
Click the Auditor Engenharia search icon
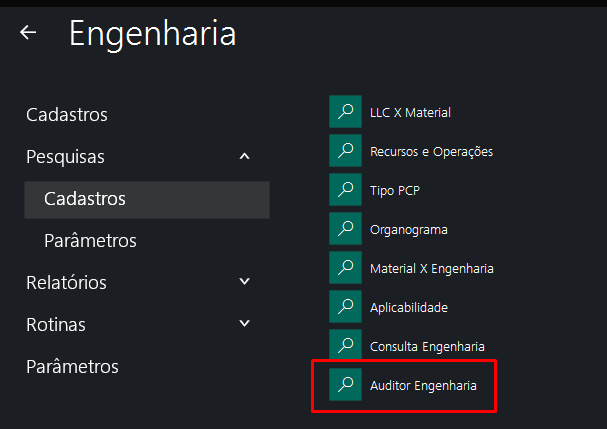[344, 385]
